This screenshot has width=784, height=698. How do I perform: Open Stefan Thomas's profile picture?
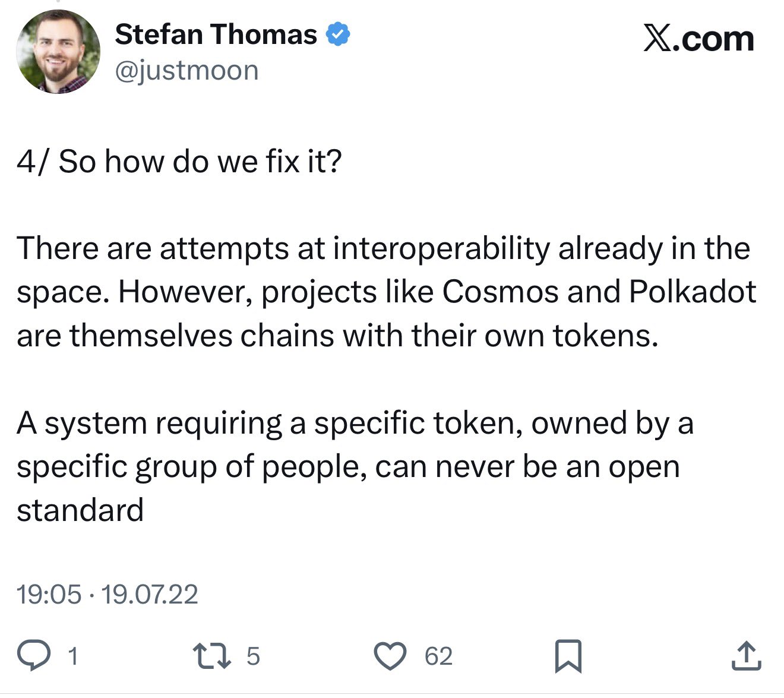click(x=58, y=52)
